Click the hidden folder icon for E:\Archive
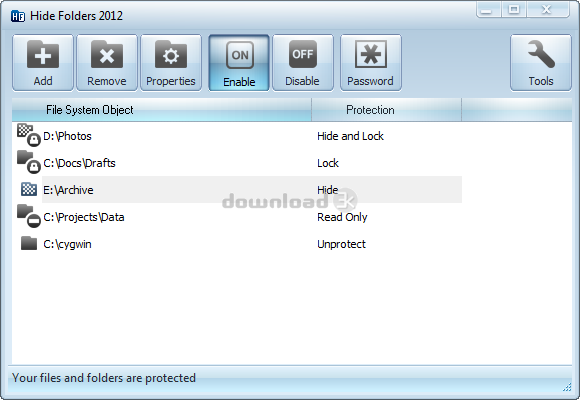Viewport: 580px width, 400px height. [x=29, y=189]
